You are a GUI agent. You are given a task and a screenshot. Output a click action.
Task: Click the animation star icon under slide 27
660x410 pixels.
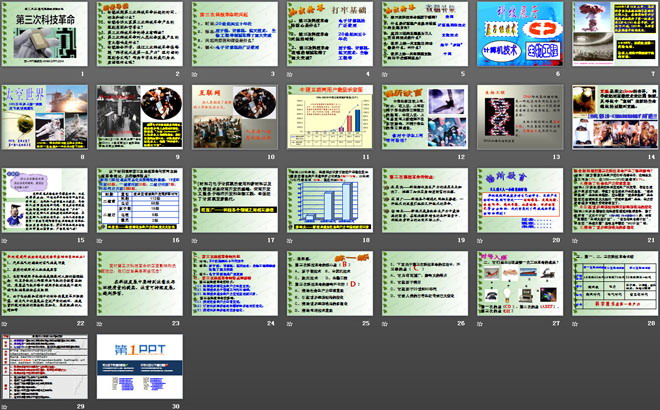(479, 324)
